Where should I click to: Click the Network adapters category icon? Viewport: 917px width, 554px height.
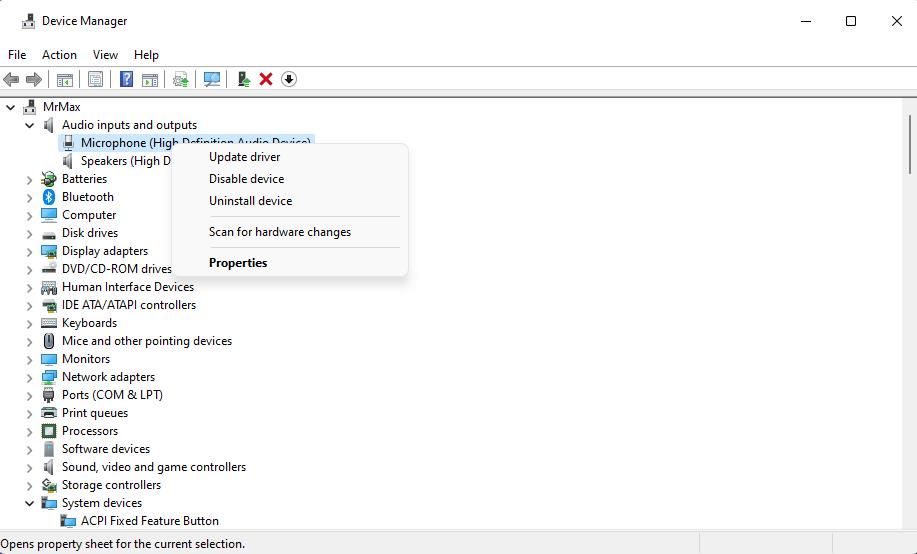tap(49, 377)
